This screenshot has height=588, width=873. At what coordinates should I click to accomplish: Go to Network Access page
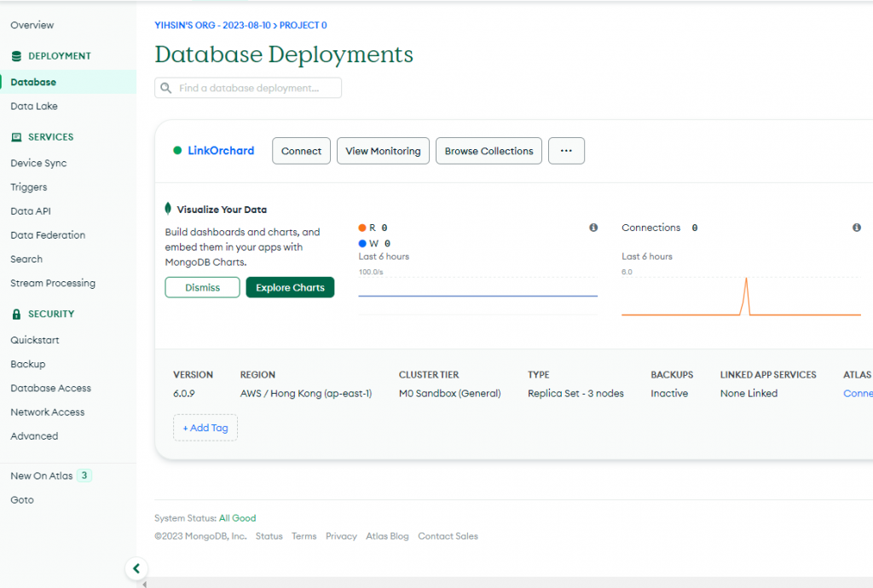click(x=48, y=412)
